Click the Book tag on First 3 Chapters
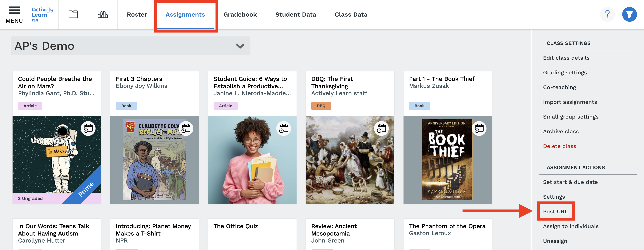The width and height of the screenshot is (644, 250). tap(126, 105)
